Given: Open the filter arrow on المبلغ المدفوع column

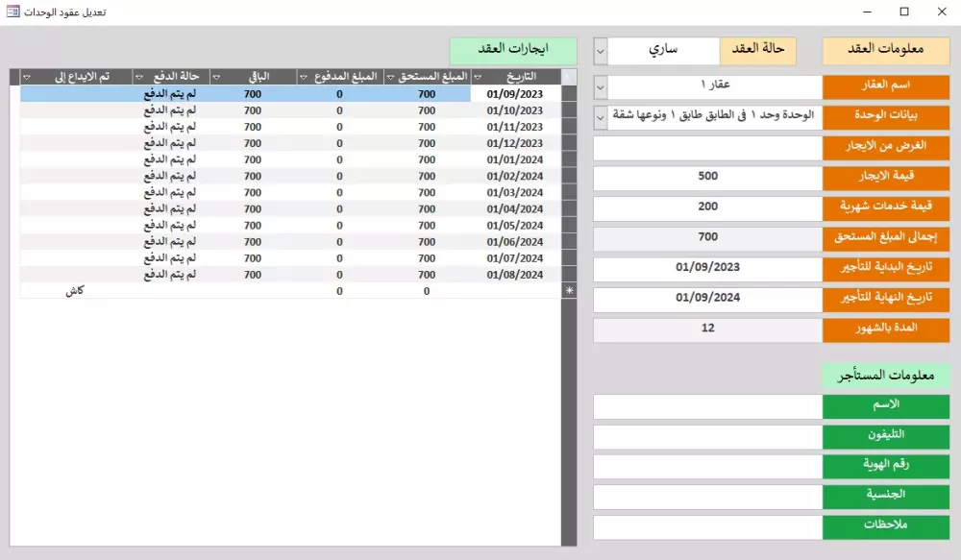Looking at the screenshot, I should pyautogui.click(x=302, y=76).
